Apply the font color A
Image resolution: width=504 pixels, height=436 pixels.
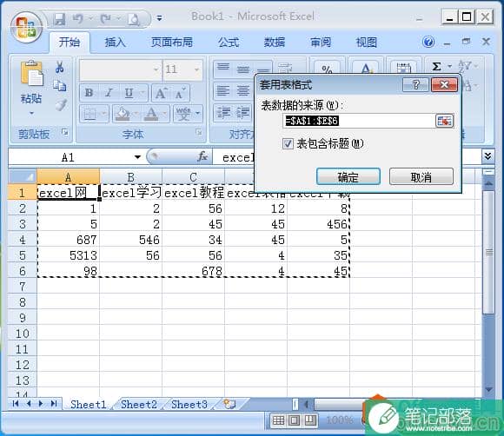[x=151, y=114]
